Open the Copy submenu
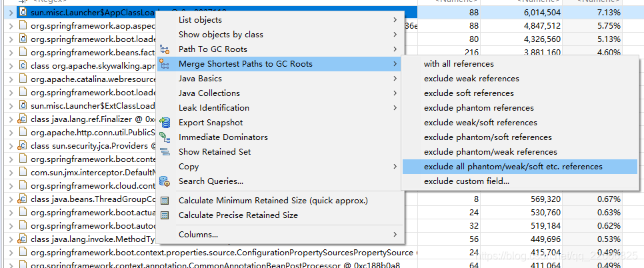This screenshot has width=644, height=268. click(x=280, y=167)
